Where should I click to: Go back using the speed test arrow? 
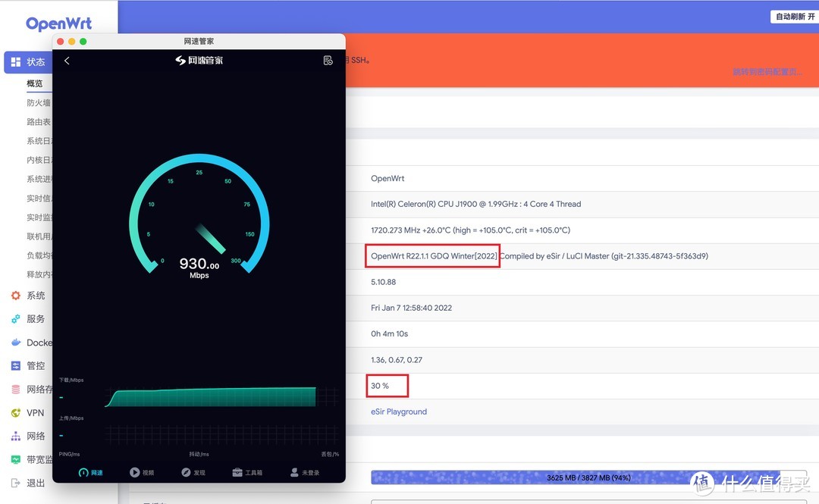pyautogui.click(x=67, y=61)
